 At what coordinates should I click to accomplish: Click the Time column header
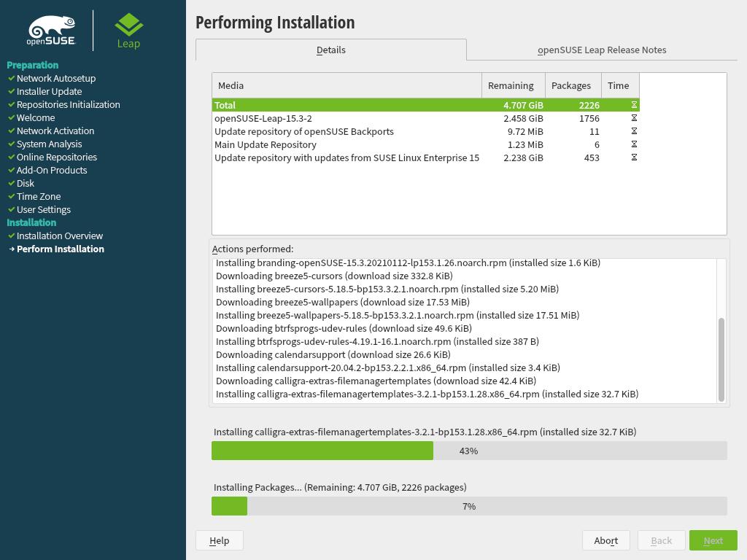(620, 85)
